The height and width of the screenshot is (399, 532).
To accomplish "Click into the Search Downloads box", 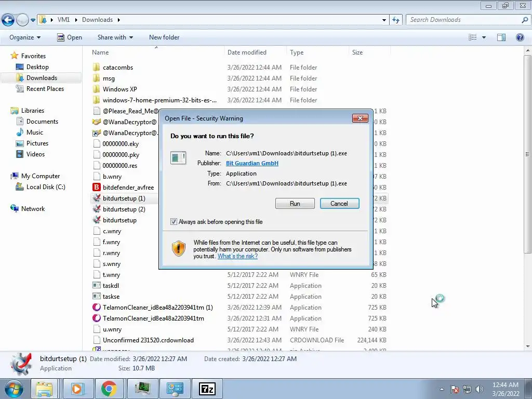I will click(x=463, y=20).
